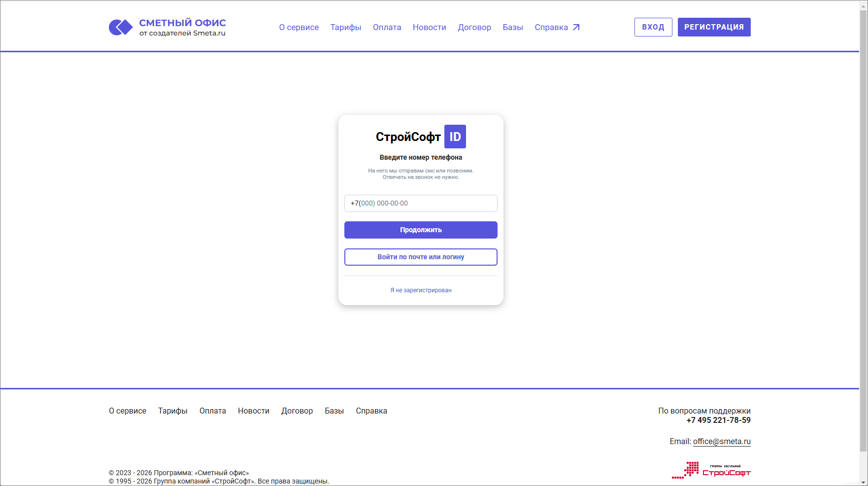Image resolution: width=868 pixels, height=486 pixels.
Task: Open the Новости section
Action: coord(429,27)
